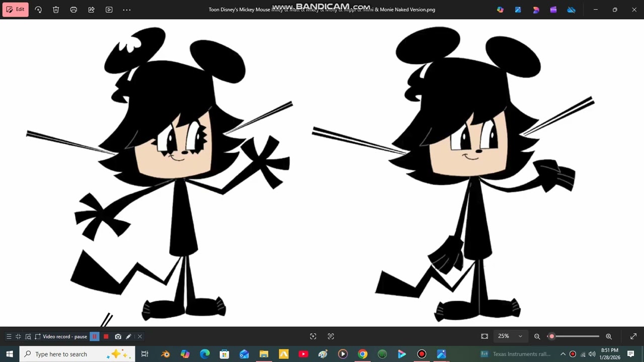This screenshot has width=644, height=362.
Task: Pause the Bandicam video recording
Action: (x=95, y=336)
